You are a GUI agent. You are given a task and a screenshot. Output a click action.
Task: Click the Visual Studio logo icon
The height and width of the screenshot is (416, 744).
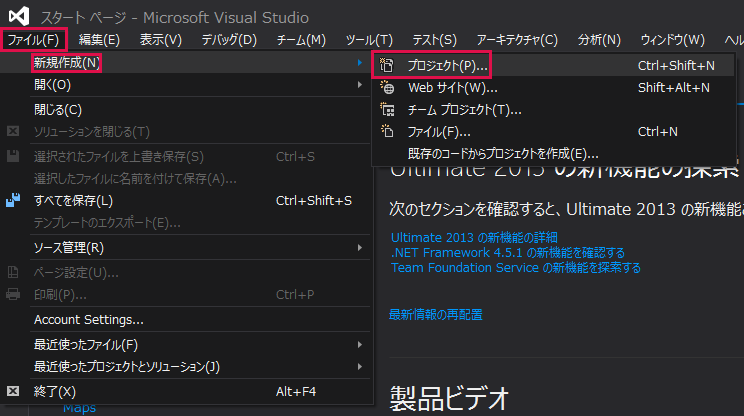coord(19,16)
